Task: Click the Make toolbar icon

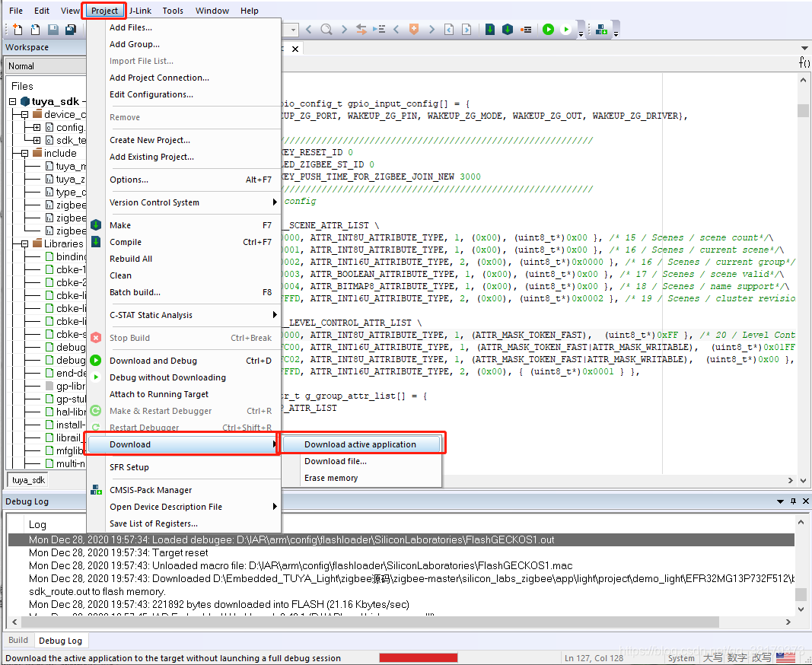Action: click(508, 30)
